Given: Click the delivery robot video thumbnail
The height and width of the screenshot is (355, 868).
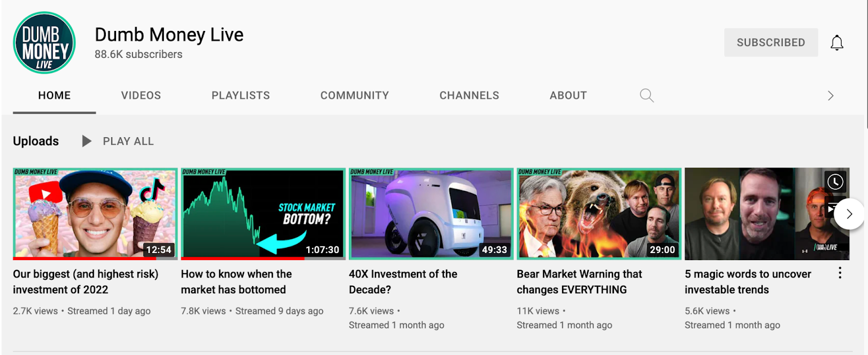Looking at the screenshot, I should point(431,214).
